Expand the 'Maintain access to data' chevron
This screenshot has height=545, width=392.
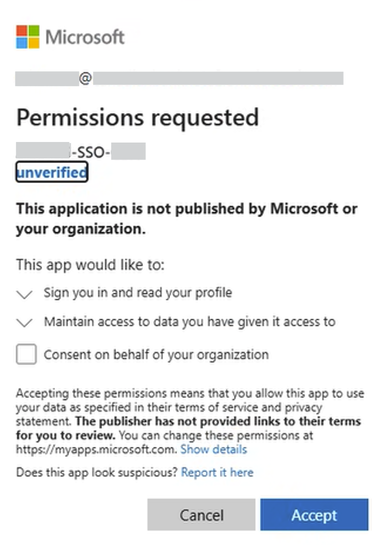(x=25, y=322)
